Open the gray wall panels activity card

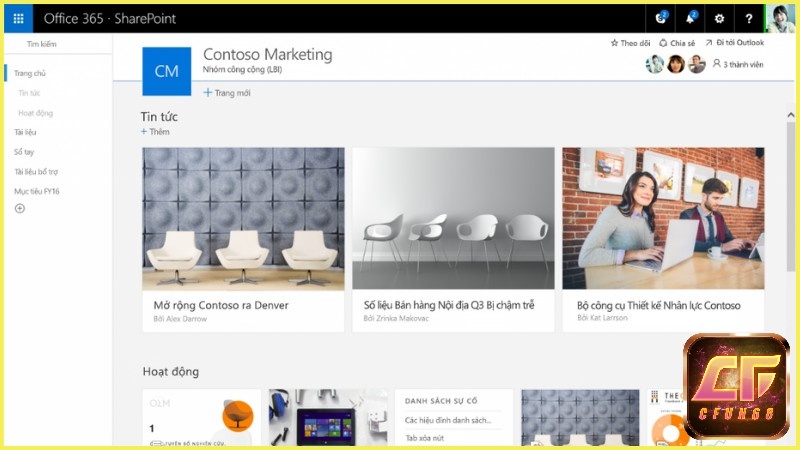point(580,417)
